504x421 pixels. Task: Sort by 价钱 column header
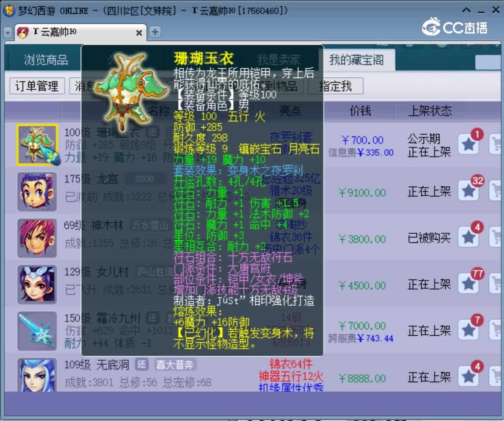pyautogui.click(x=360, y=111)
